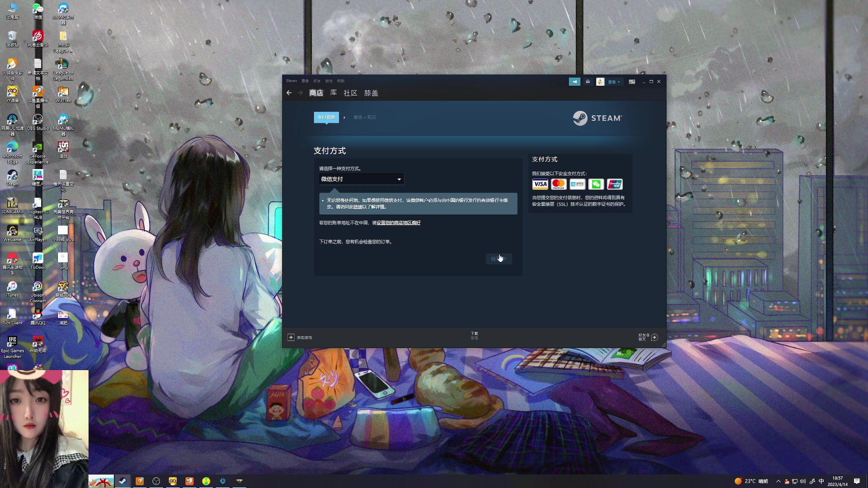Screen dimensions: 868x488
Task: Click Steam icon in Windows taskbar
Action: (x=123, y=481)
